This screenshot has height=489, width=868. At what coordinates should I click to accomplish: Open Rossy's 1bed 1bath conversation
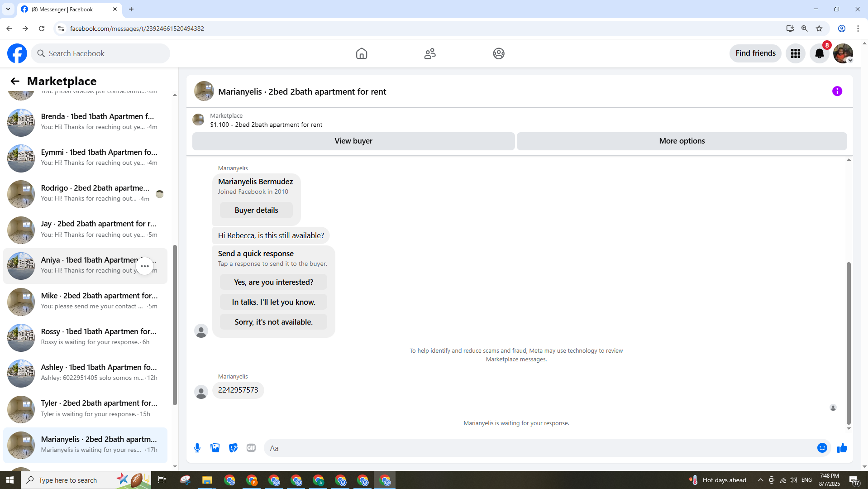[85, 337]
